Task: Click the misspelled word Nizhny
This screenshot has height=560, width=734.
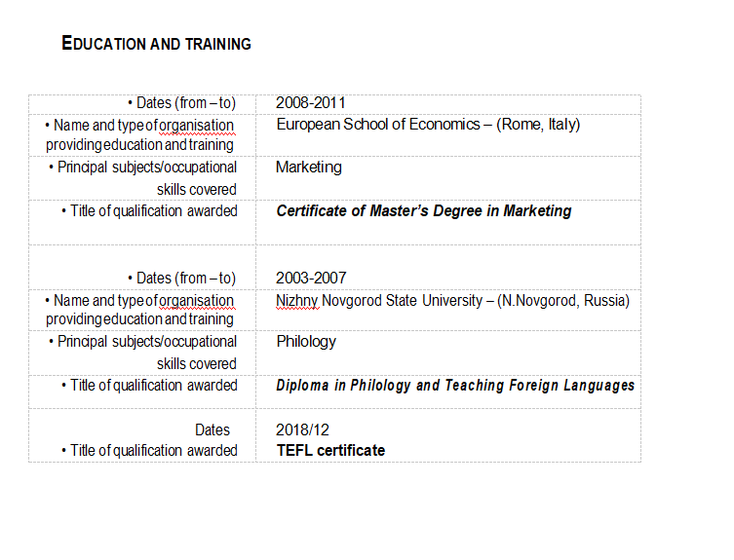Action: (x=297, y=301)
